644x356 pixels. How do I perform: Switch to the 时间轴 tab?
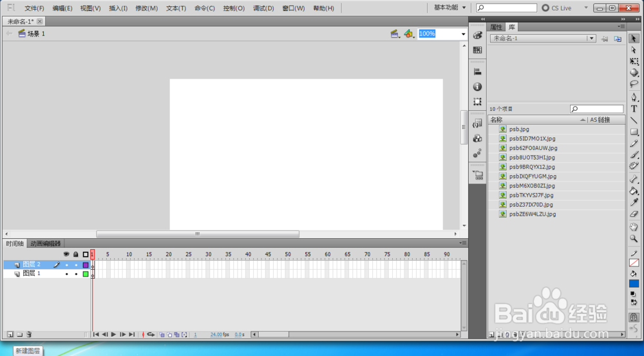[x=15, y=243]
